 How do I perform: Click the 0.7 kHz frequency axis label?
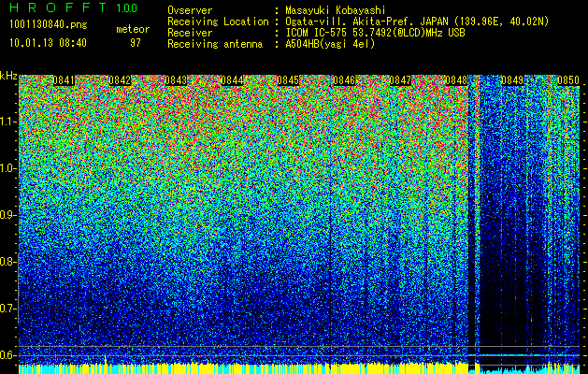7,309
